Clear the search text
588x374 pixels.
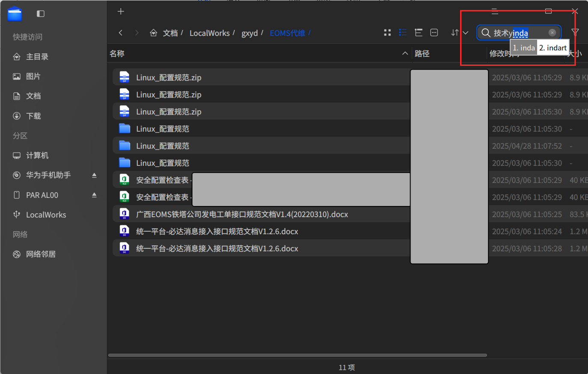tap(552, 33)
